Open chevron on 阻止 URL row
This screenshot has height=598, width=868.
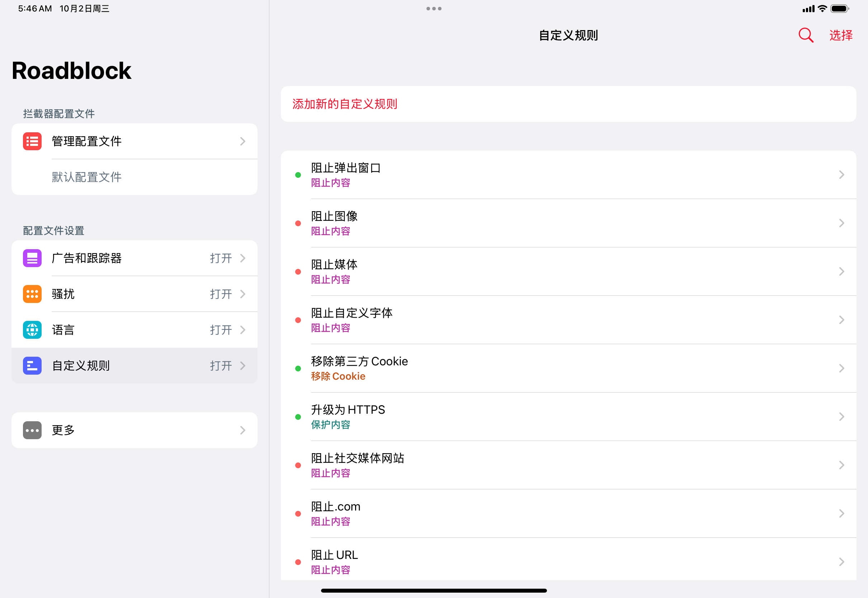click(x=841, y=562)
